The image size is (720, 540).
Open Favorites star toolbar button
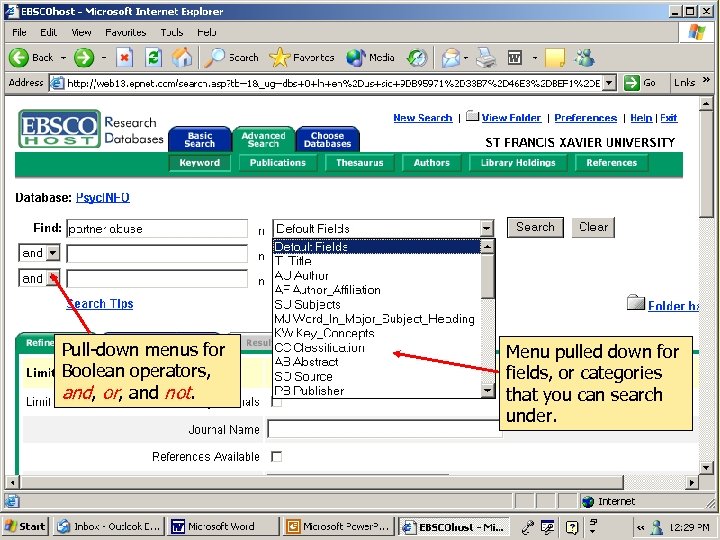302,58
